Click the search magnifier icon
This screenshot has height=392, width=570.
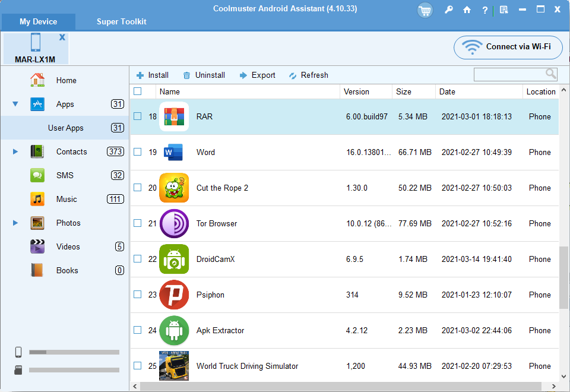[x=551, y=74]
